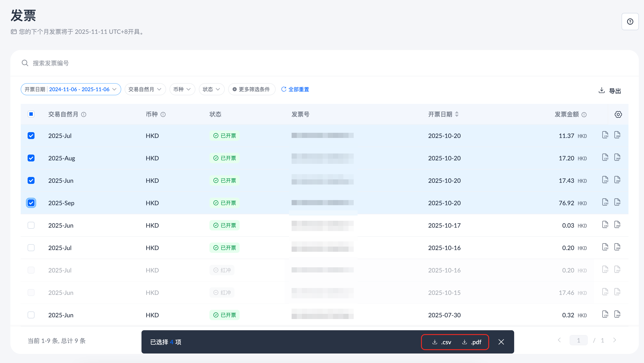Focus the 搜索发票编号 search field
Image resolution: width=644 pixels, height=363 pixels.
tap(51, 63)
